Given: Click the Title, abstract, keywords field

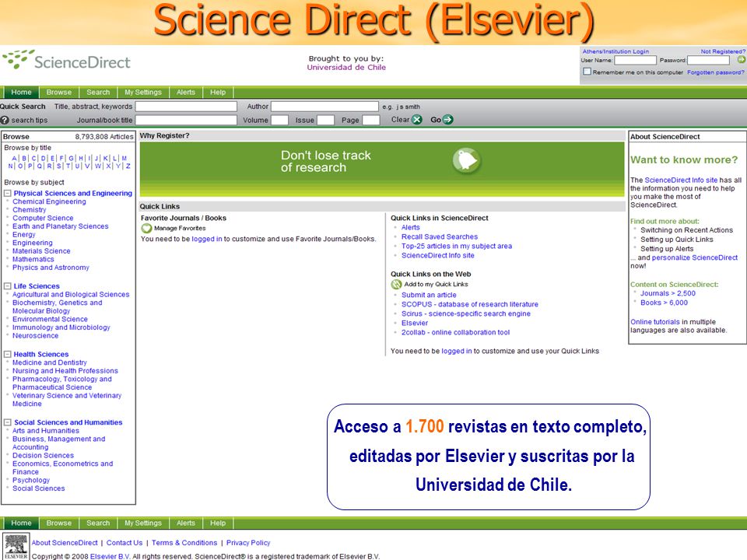Looking at the screenshot, I should pos(186,107).
